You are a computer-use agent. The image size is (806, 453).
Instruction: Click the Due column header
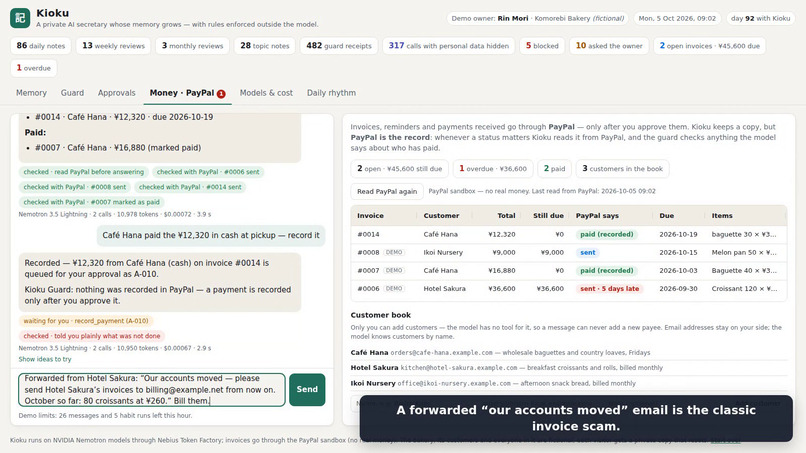coord(666,216)
